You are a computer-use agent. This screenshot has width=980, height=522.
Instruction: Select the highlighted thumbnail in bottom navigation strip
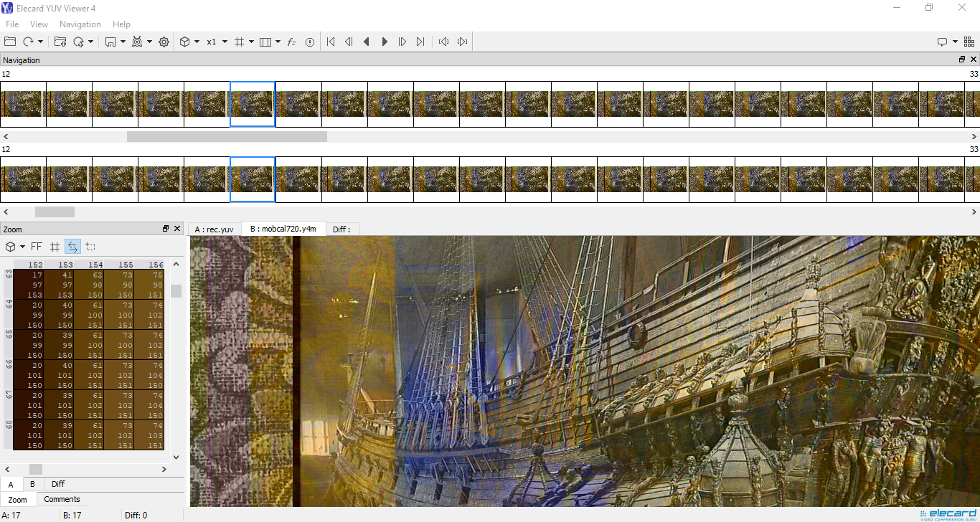point(253,179)
